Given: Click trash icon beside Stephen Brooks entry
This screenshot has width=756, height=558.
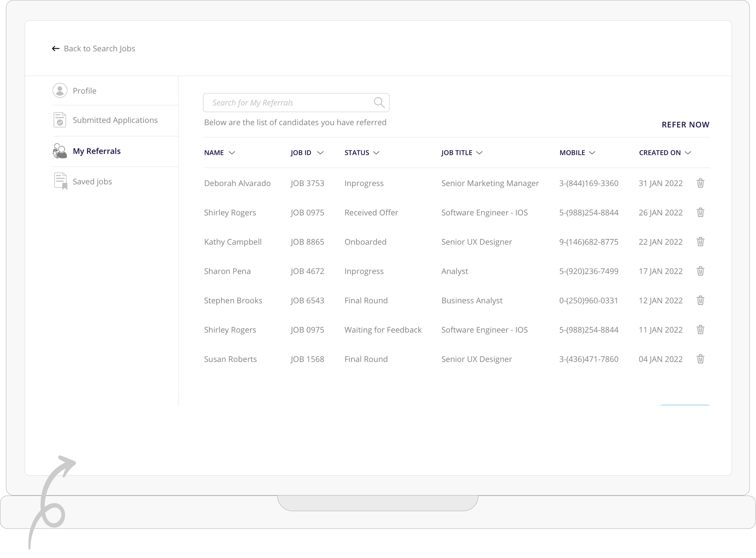Looking at the screenshot, I should [700, 301].
